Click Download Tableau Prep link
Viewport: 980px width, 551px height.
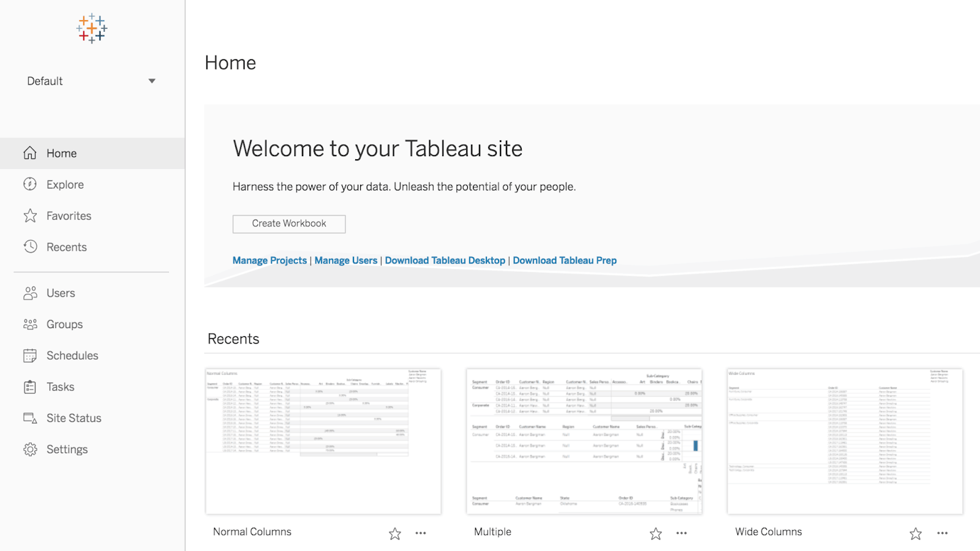pyautogui.click(x=565, y=260)
